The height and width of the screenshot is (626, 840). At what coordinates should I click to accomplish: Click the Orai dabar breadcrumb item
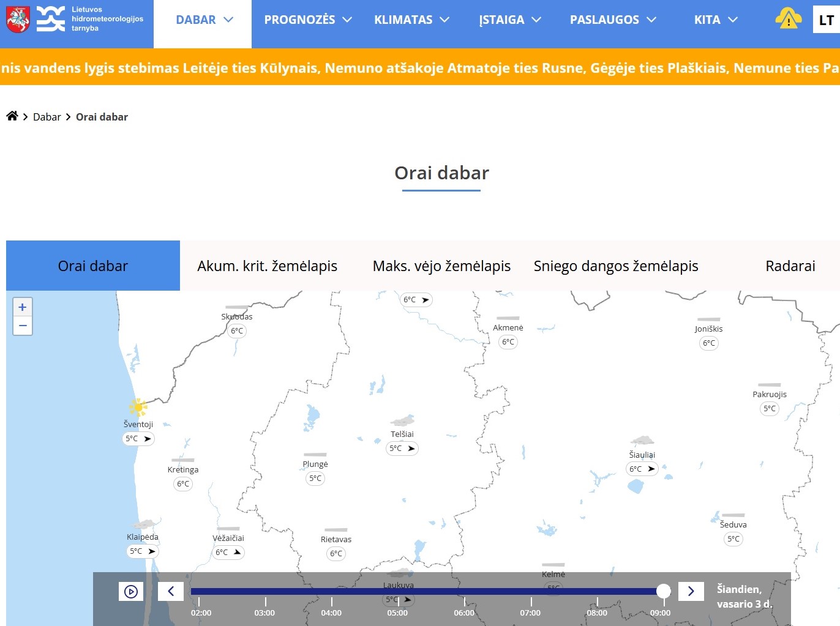(102, 117)
